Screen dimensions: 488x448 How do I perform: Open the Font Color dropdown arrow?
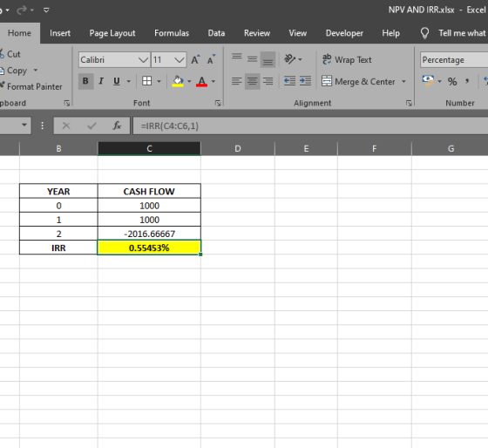213,82
